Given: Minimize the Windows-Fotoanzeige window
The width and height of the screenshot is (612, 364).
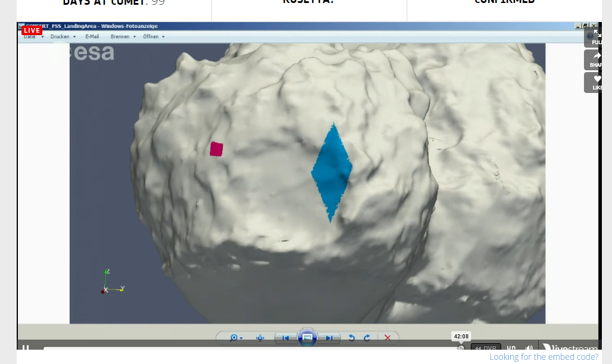Looking at the screenshot, I should [x=577, y=26].
